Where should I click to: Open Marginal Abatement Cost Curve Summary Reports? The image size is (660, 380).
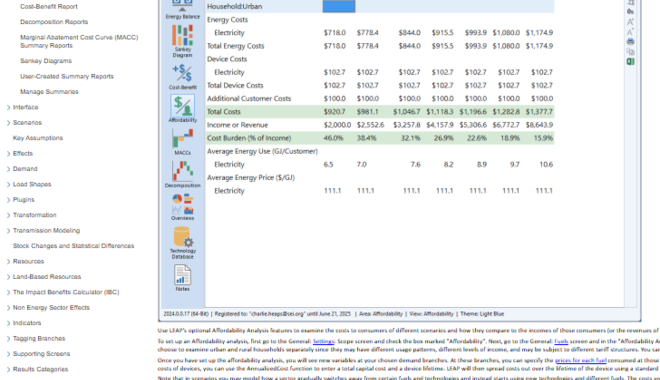point(79,41)
